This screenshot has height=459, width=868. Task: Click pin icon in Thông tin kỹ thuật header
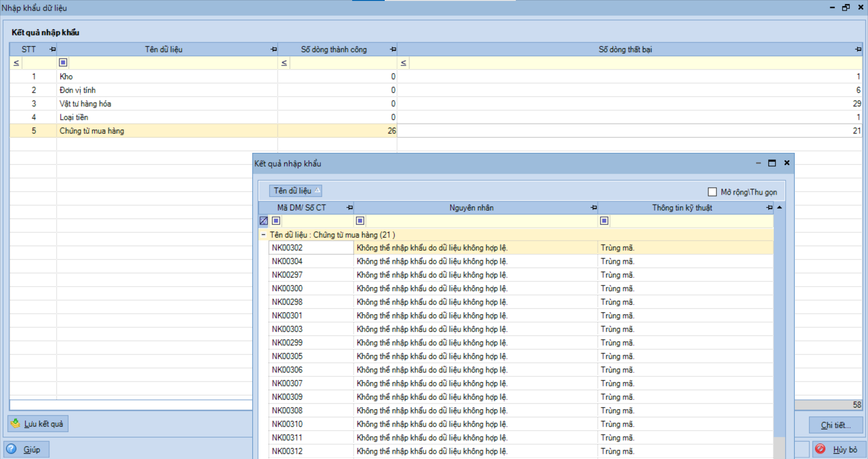click(x=769, y=208)
